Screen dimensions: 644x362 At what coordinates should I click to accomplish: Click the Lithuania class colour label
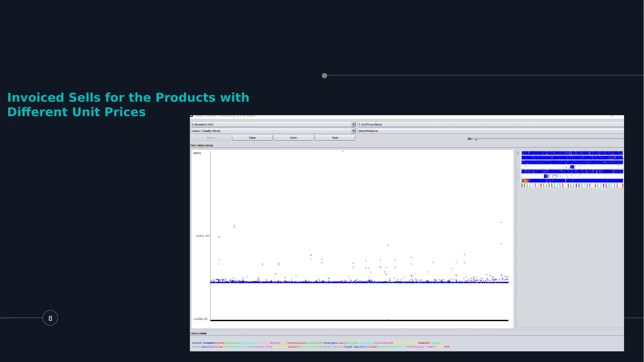pos(365,343)
